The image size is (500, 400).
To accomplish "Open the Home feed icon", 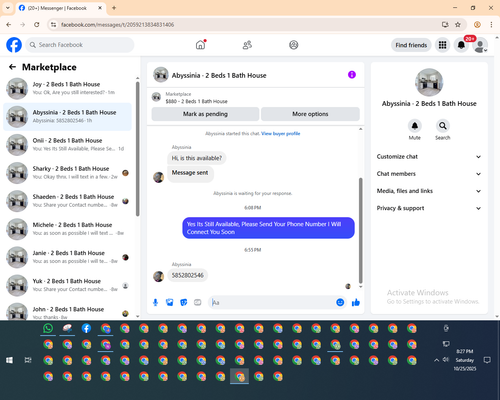I will (200, 45).
